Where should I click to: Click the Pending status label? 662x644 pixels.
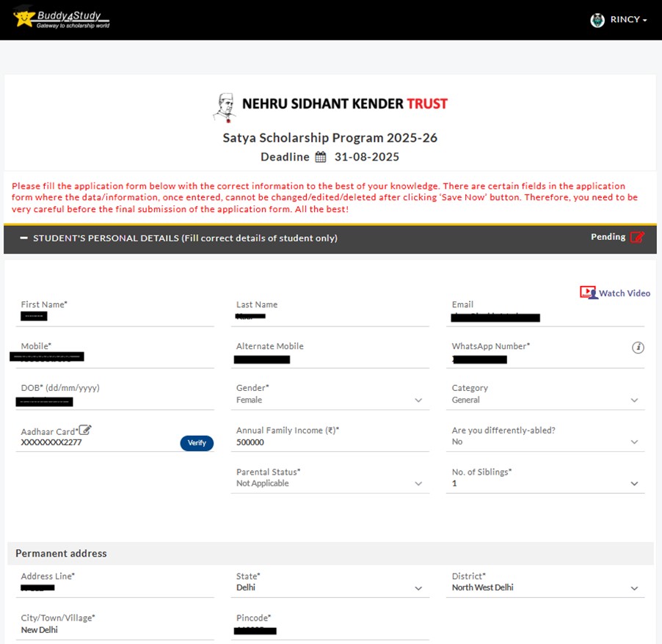pyautogui.click(x=608, y=237)
